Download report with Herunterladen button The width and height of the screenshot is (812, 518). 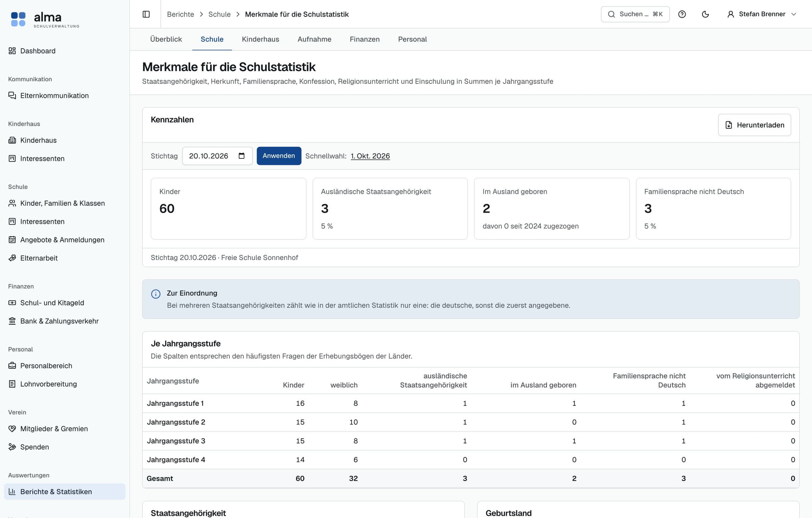(754, 125)
